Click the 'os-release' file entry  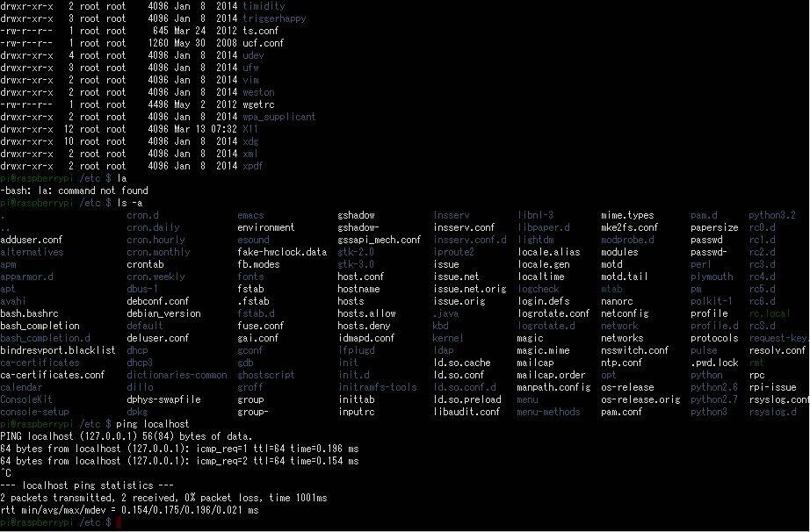click(627, 387)
